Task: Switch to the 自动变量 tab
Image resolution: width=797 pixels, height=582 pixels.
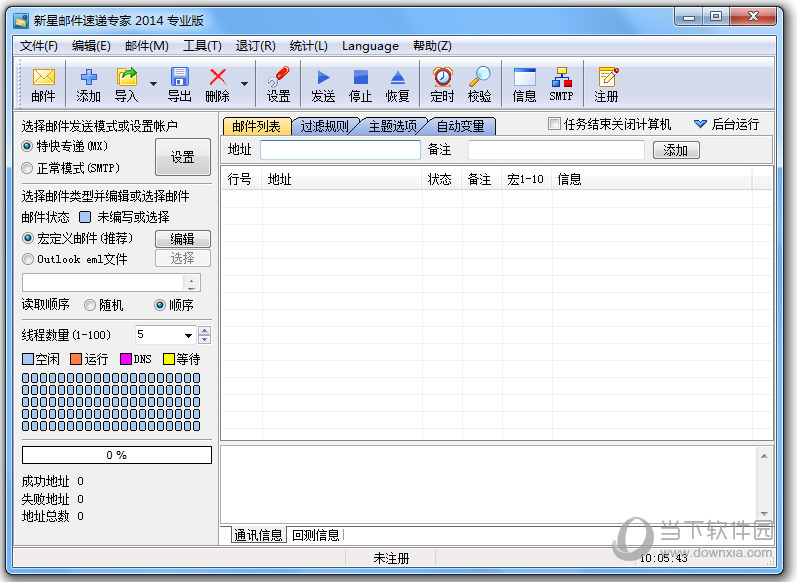Action: [461, 126]
